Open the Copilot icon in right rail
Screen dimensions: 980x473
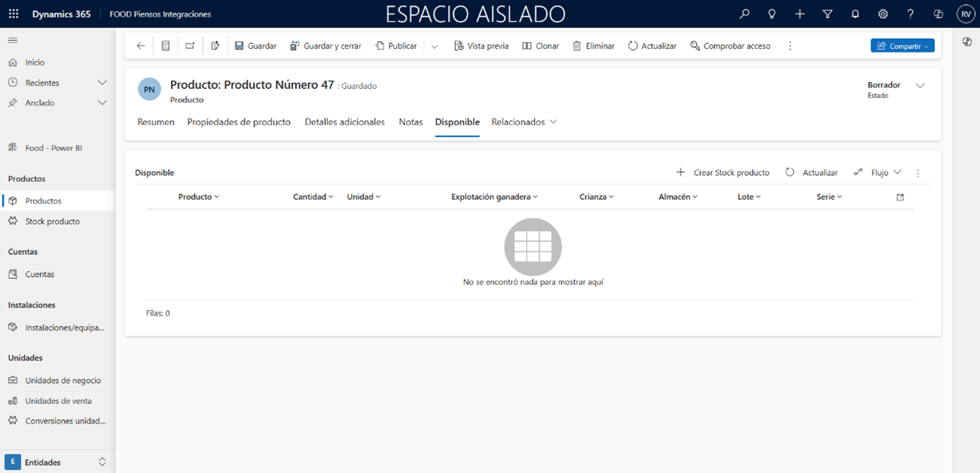click(967, 42)
